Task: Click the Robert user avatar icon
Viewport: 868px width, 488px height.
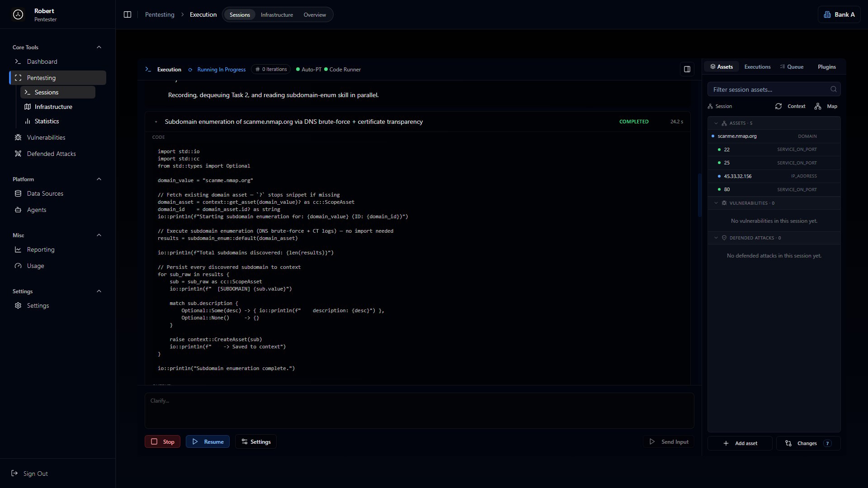Action: (18, 14)
